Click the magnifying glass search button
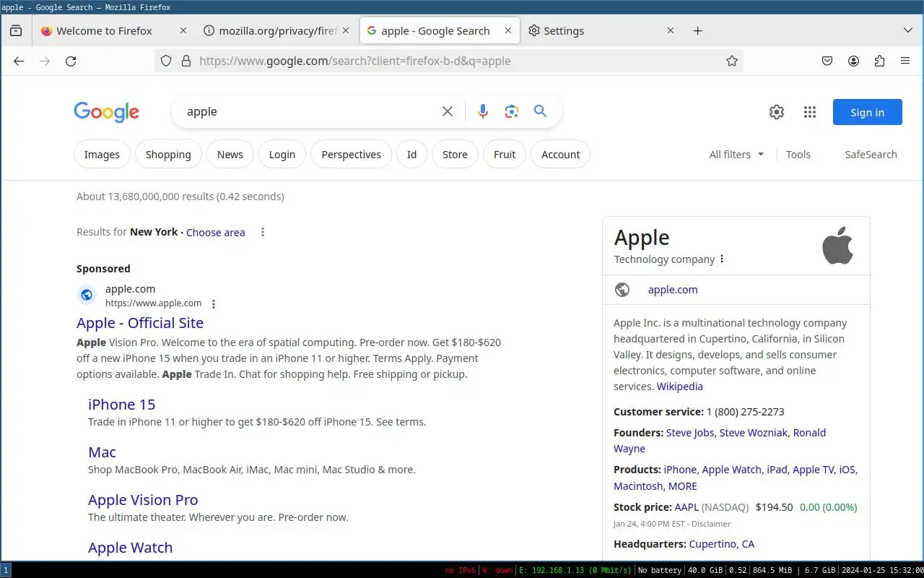The height and width of the screenshot is (578, 924). point(540,111)
